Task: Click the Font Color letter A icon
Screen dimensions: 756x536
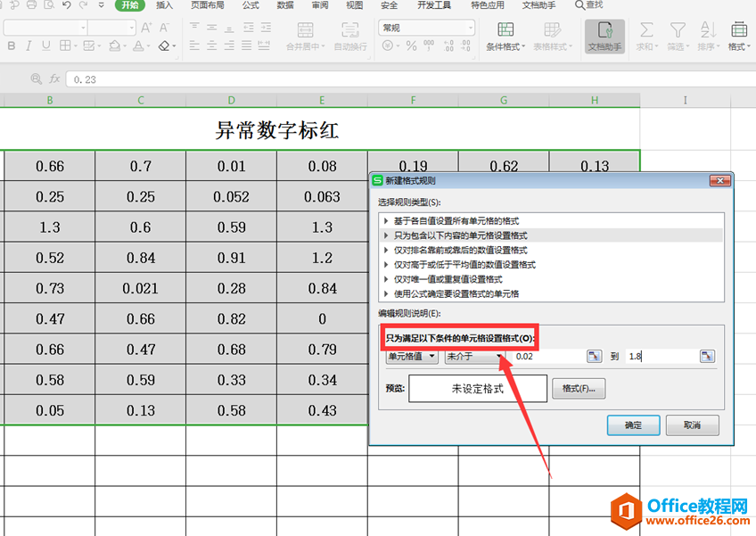Action: (x=138, y=45)
